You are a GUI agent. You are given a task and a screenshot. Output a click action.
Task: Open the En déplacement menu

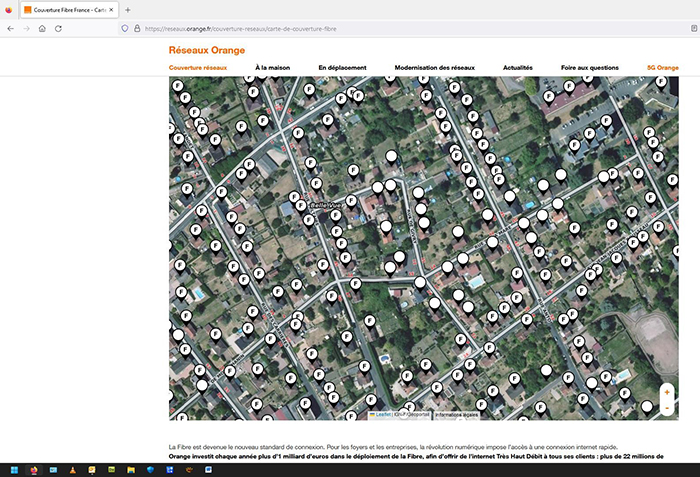pos(342,68)
